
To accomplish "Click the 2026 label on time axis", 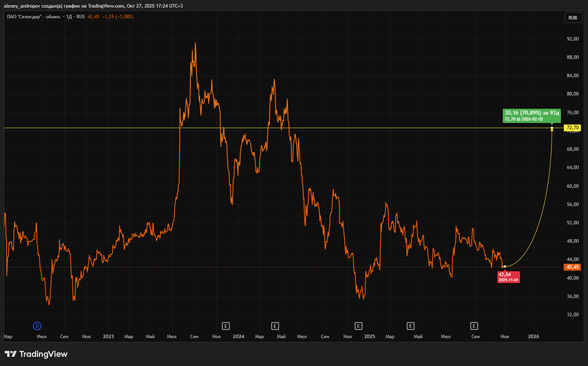I will (x=533, y=337).
